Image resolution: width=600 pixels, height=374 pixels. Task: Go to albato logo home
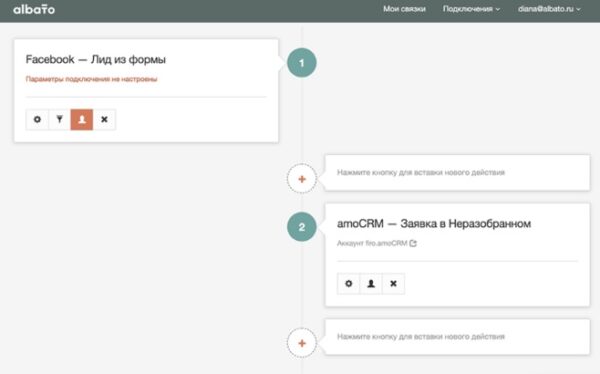coord(34,9)
